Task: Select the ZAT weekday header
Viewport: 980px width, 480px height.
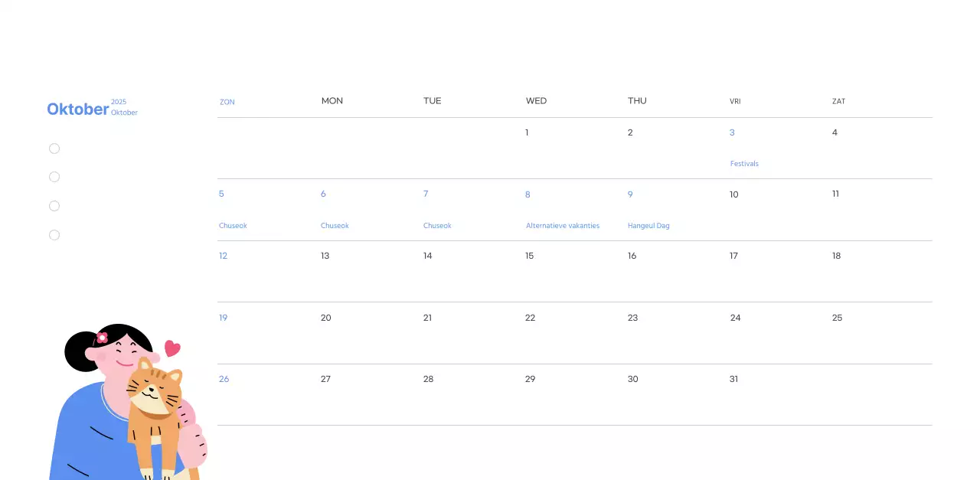Action: pos(838,101)
